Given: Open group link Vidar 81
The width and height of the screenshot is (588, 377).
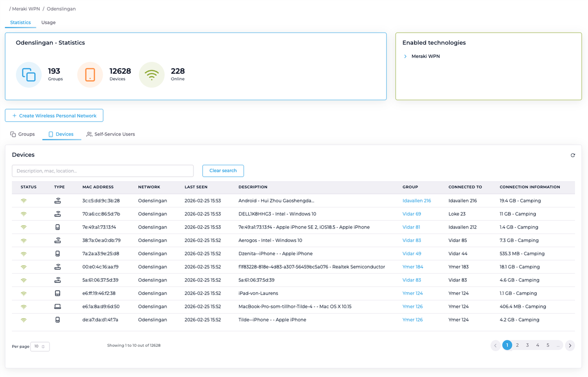Looking at the screenshot, I should tap(411, 227).
